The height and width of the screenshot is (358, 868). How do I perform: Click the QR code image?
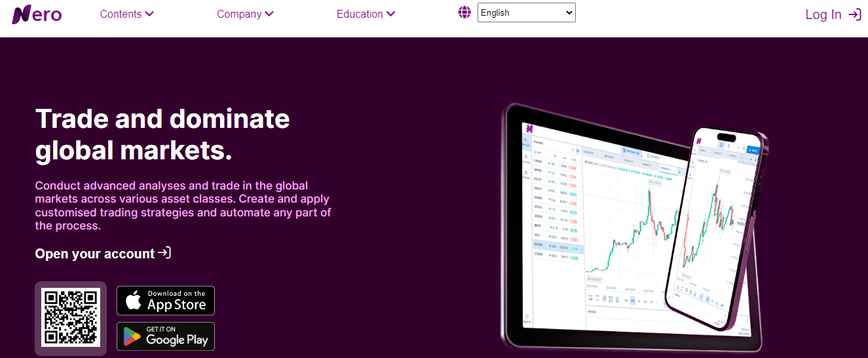pos(71,317)
